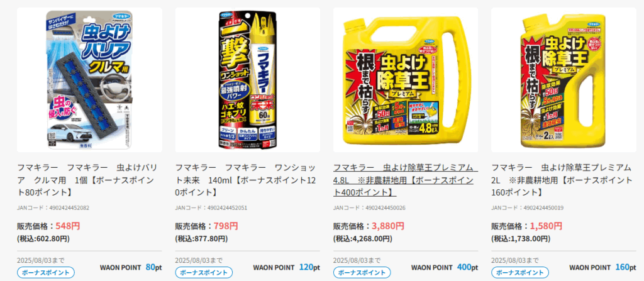Click the 1,580円 sale price
This screenshot has height=281, width=644.
tap(547, 226)
